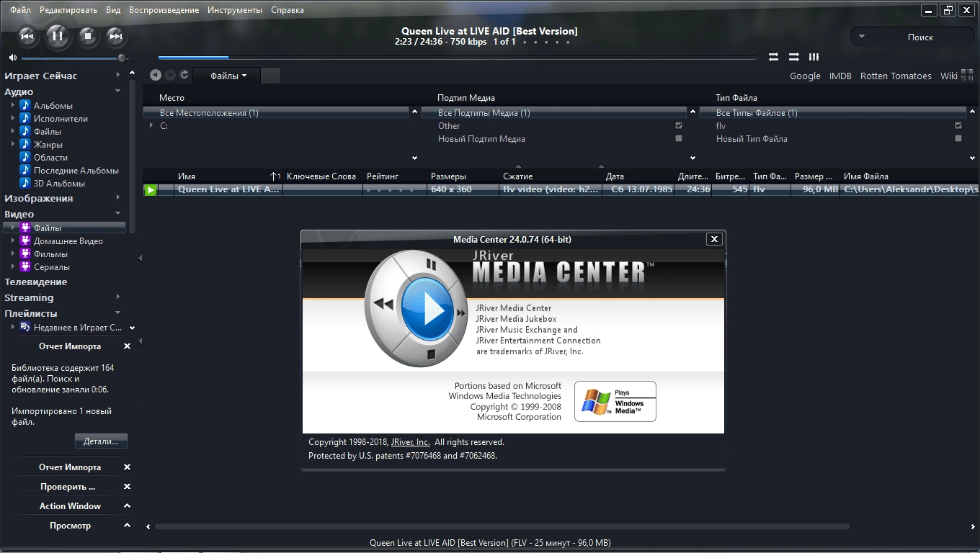This screenshot has height=553, width=980.
Task: Expand the Action Window panel
Action: (128, 506)
